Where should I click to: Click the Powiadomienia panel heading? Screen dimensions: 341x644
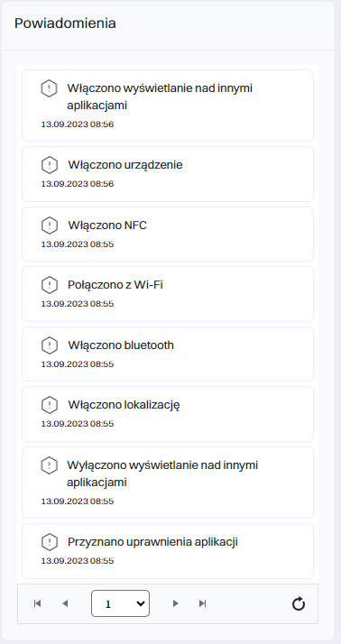coord(65,23)
